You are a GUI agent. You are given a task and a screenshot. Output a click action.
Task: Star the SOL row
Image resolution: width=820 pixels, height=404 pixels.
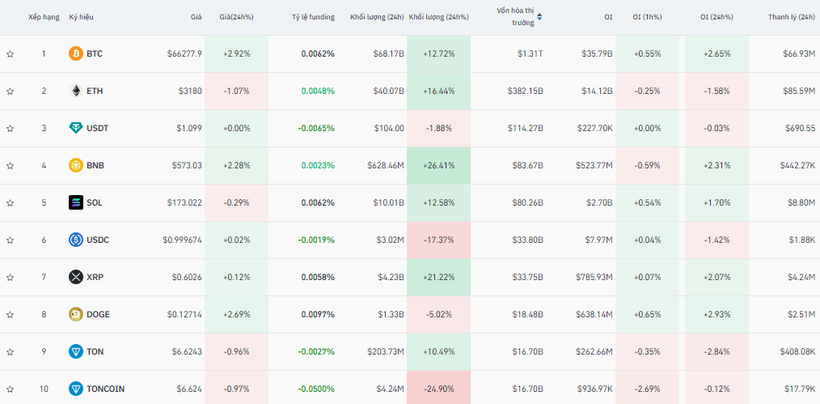tap(10, 203)
